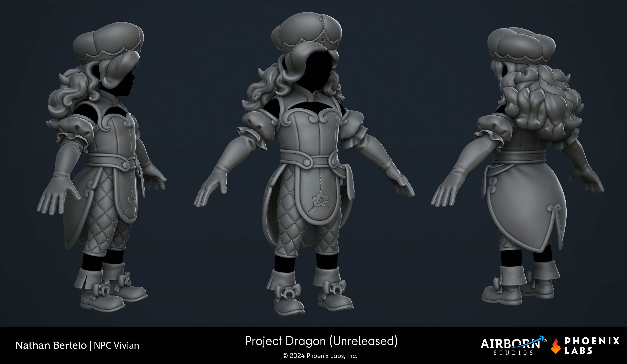Click the front-view character render
This screenshot has height=364, width=627.
point(305,164)
